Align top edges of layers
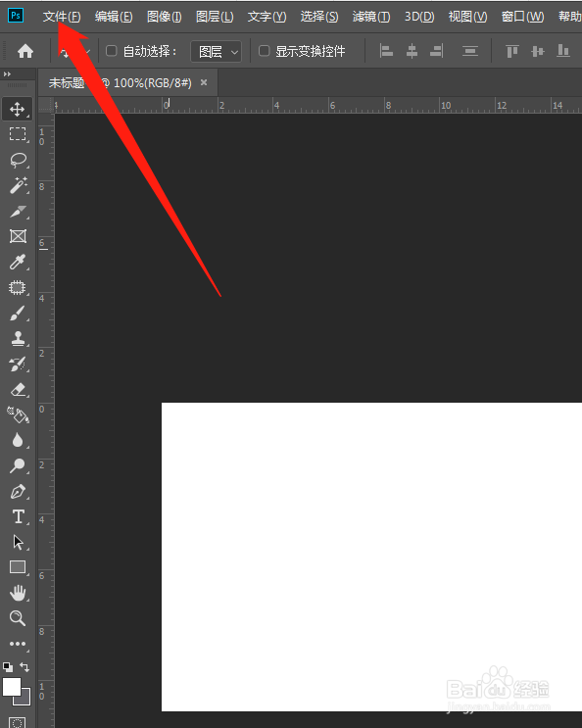This screenshot has width=582, height=728. [x=511, y=51]
